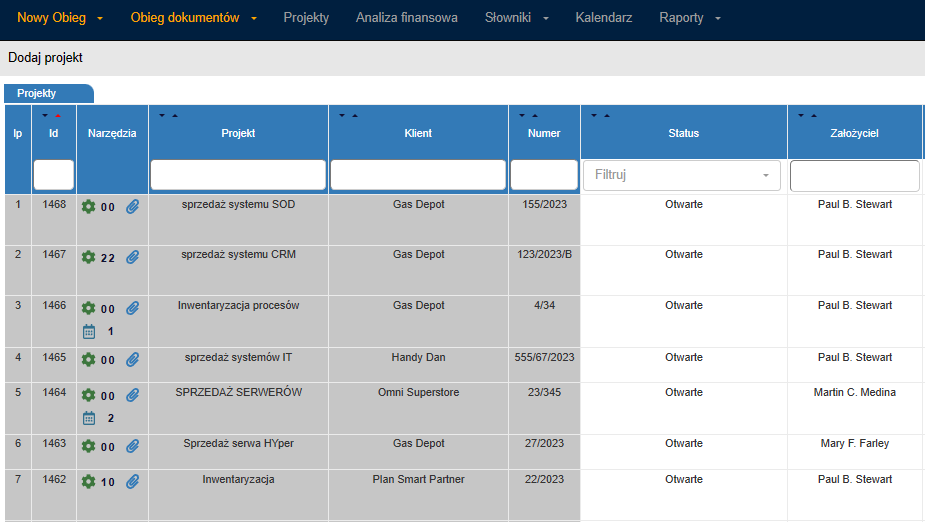This screenshot has height=522, width=925.
Task: Expand the Nowy Obieg menu
Action: point(60,18)
